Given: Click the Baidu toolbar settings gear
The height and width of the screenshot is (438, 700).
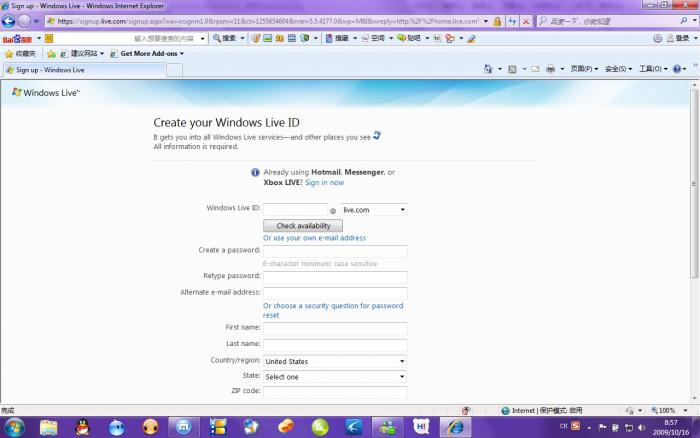Looking at the screenshot, I should [658, 38].
